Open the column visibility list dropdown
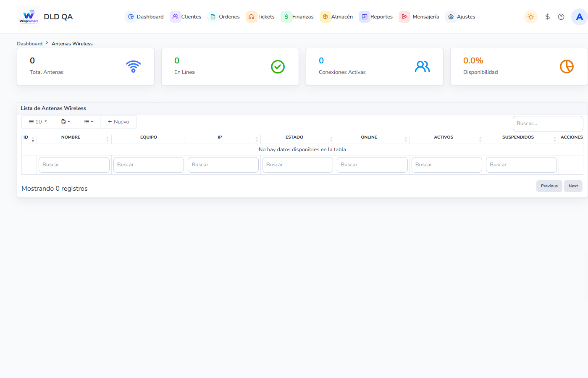Image resolution: width=588 pixels, height=378 pixels. [x=89, y=122]
